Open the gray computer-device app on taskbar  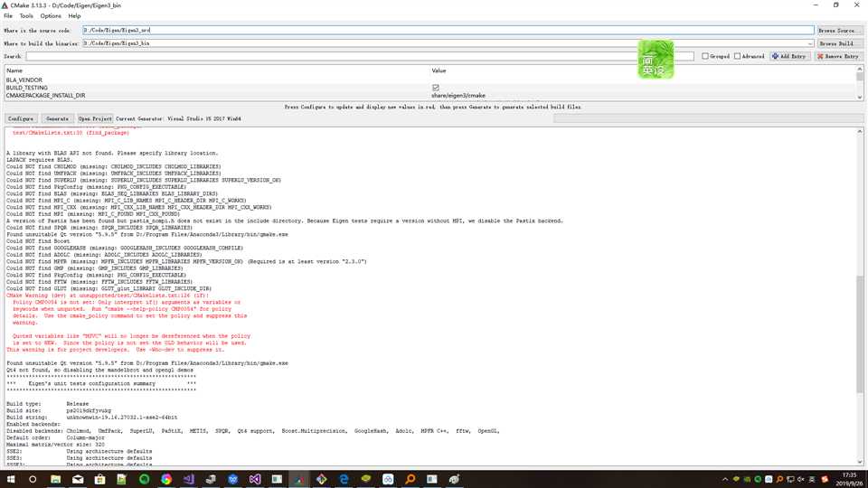coord(211,479)
